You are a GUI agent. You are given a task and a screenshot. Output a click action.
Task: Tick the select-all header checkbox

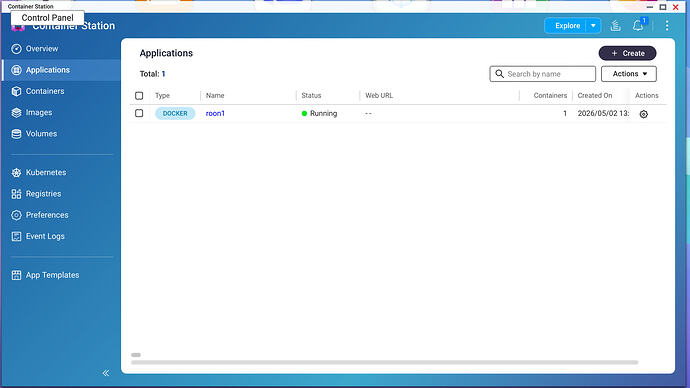[x=139, y=95]
